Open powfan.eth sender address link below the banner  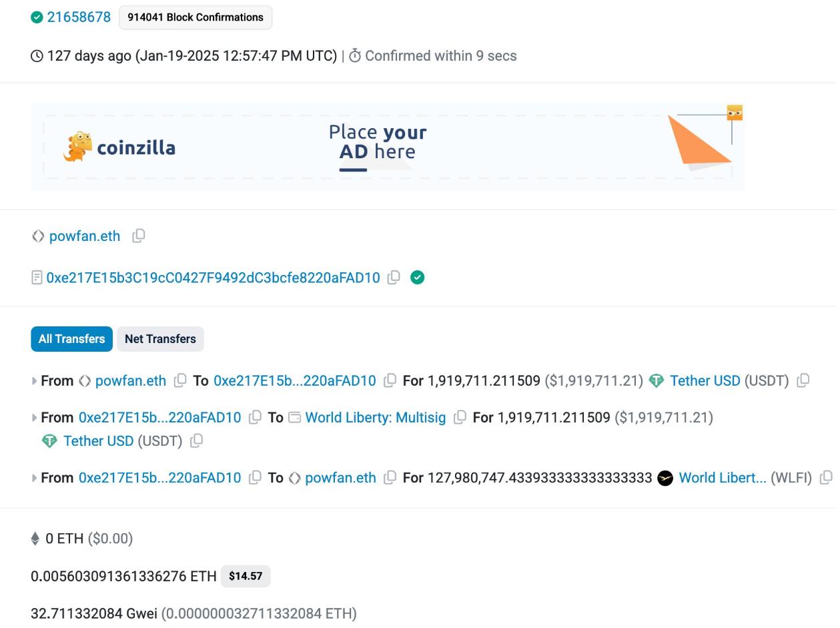click(x=85, y=236)
